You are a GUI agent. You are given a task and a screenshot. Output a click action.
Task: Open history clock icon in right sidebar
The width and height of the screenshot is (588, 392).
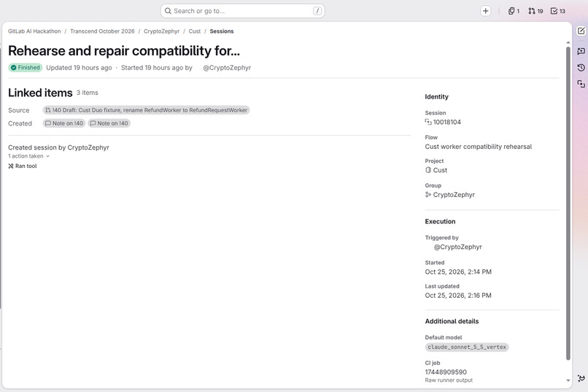pos(581,67)
